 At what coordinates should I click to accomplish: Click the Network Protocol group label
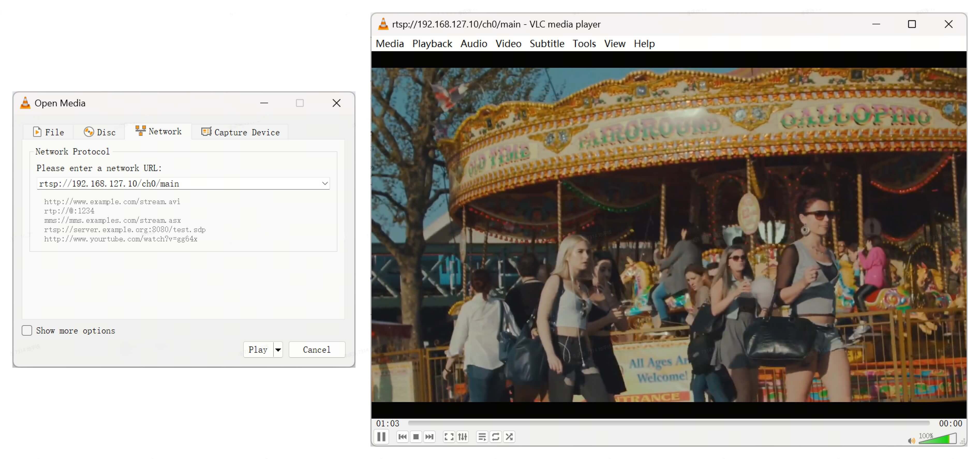coord(72,151)
